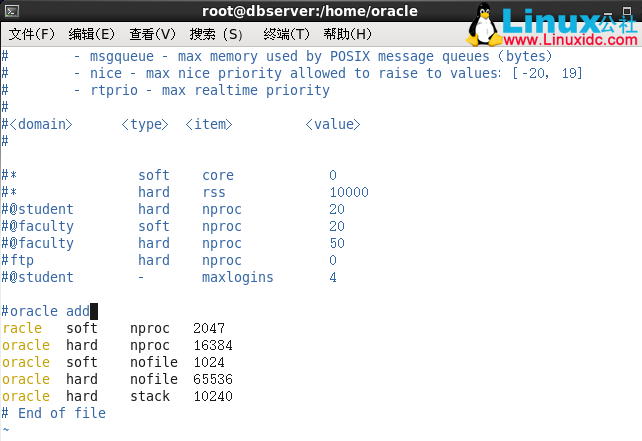This screenshot has width=642, height=441.
Task: Click the word 'stack' in oracle line
Action: click(x=150, y=396)
